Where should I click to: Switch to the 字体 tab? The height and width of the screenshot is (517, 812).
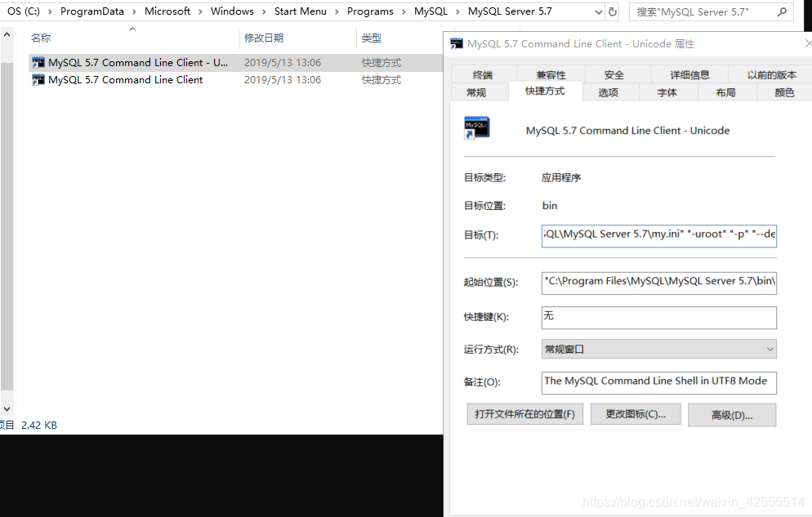click(667, 92)
